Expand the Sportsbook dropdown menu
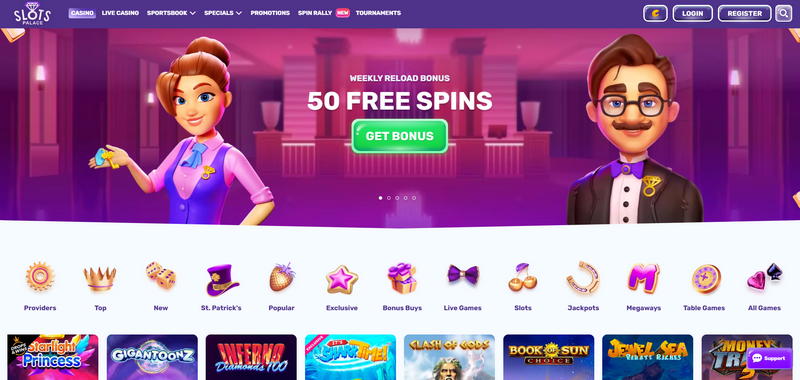The height and width of the screenshot is (380, 800). tap(171, 13)
